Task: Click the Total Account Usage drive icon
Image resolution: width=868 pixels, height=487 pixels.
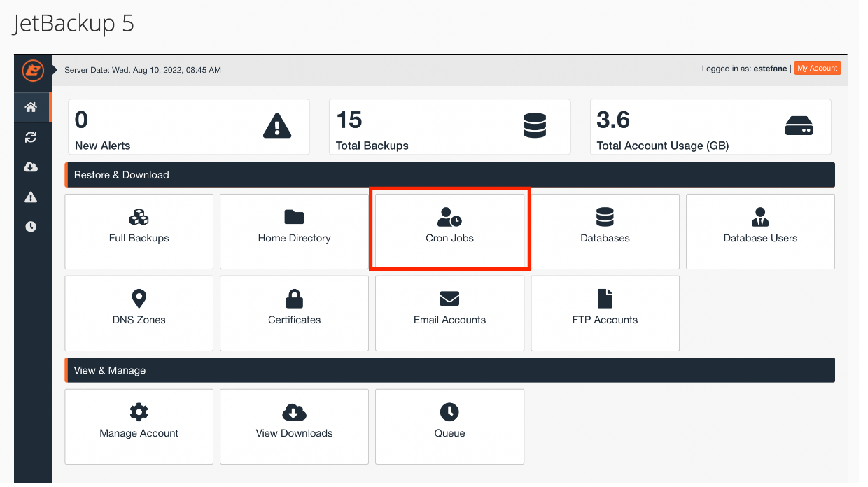Action: [799, 126]
